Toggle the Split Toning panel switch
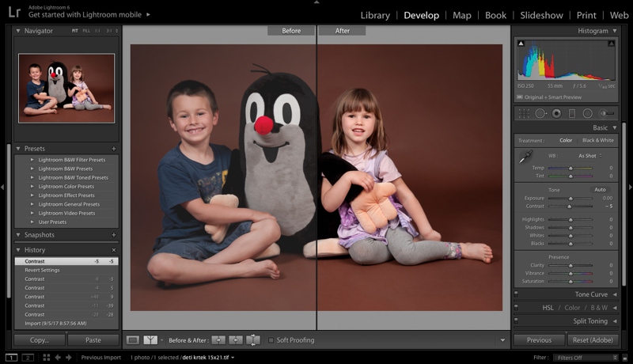The height and width of the screenshot is (364, 633). [516, 320]
